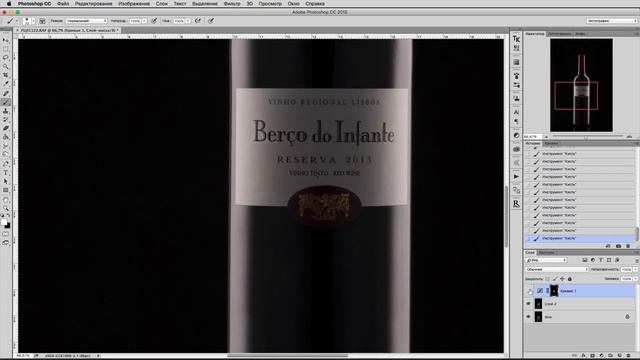Create new layer icon
This screenshot has width=640, height=360.
(x=619, y=356)
